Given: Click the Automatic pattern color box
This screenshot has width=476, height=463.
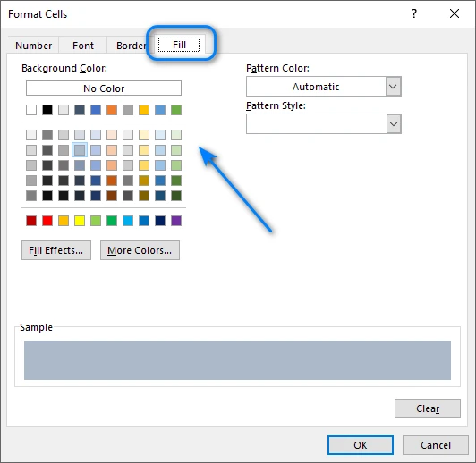Looking at the screenshot, I should [x=316, y=87].
